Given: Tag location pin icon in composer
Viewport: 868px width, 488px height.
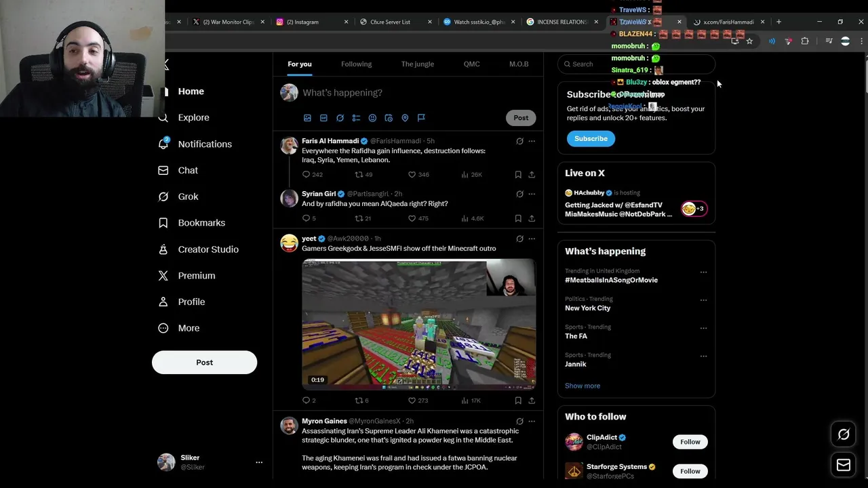Looking at the screenshot, I should (x=405, y=118).
